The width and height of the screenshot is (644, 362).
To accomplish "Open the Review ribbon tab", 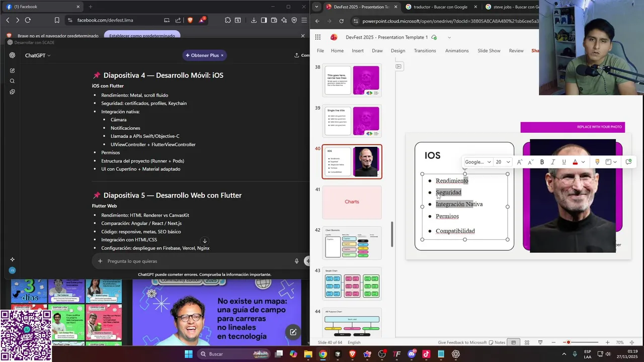I will point(516,51).
